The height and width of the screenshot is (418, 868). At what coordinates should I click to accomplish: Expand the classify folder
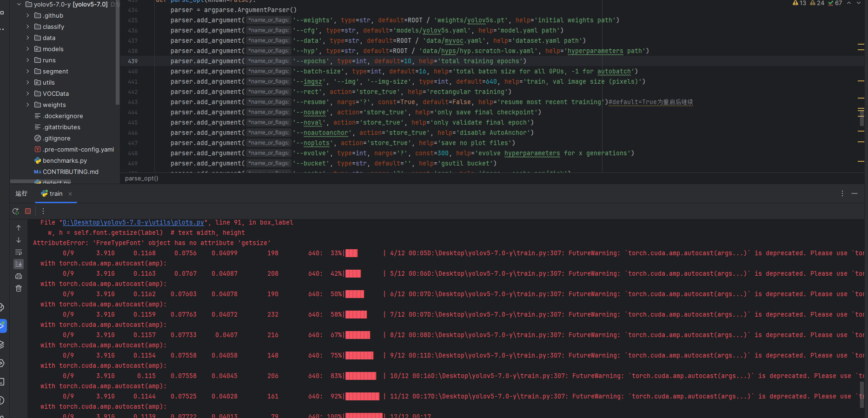coord(28,27)
